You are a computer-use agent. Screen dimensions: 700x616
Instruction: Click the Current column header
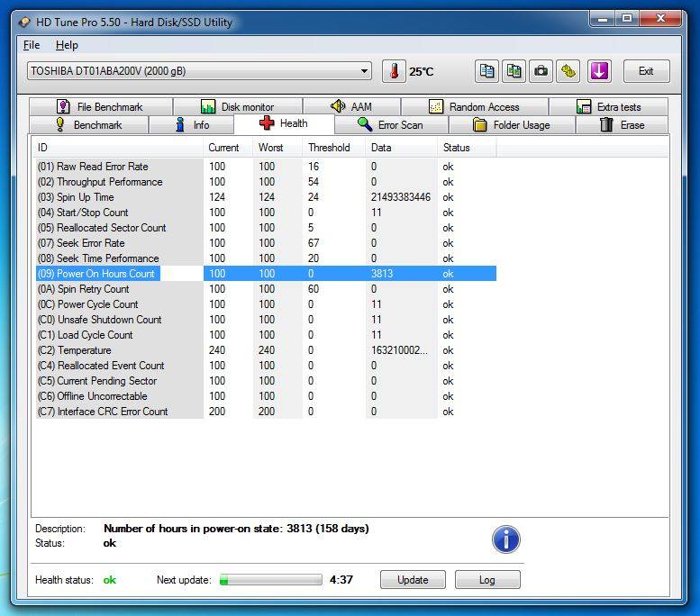228,148
